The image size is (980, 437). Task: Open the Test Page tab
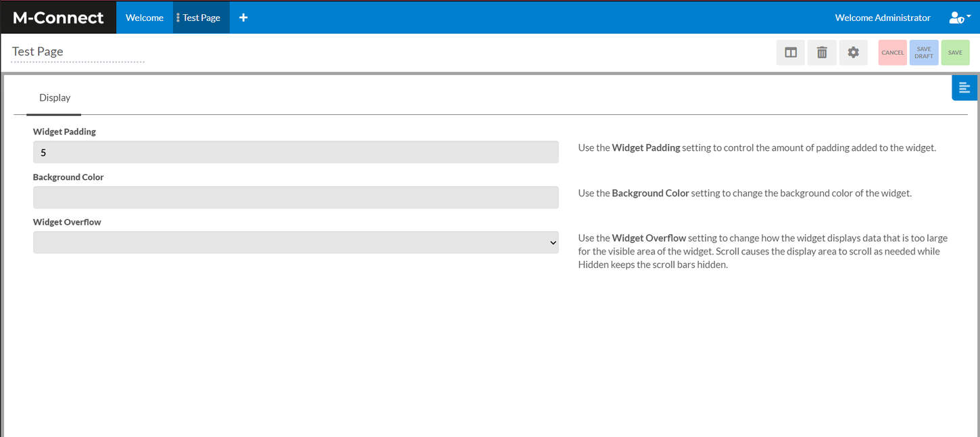tap(201, 17)
